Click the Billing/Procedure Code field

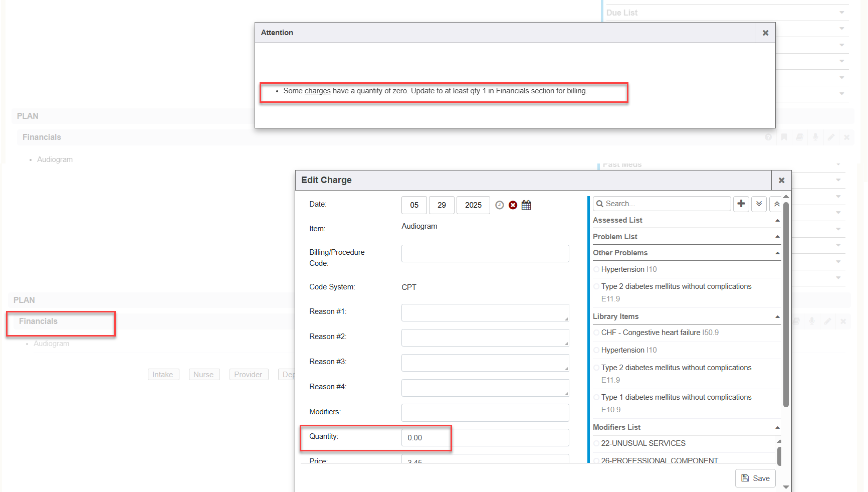pyautogui.click(x=485, y=254)
